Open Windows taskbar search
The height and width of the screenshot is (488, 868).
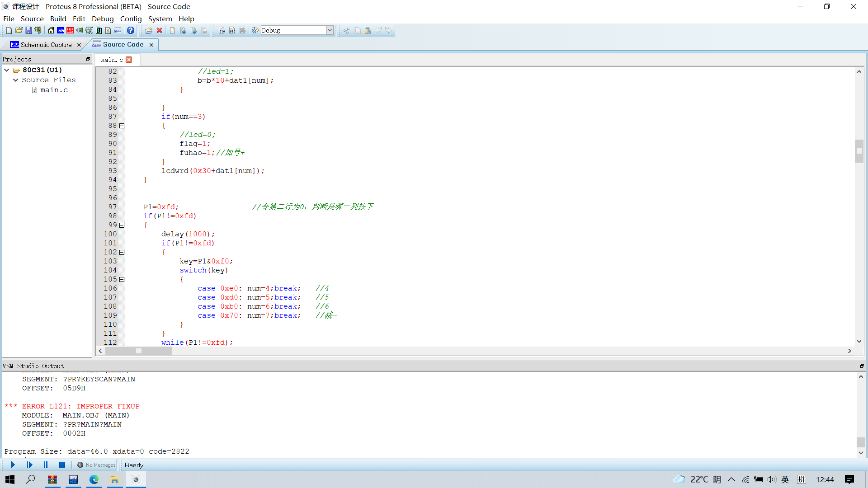tap(30, 479)
